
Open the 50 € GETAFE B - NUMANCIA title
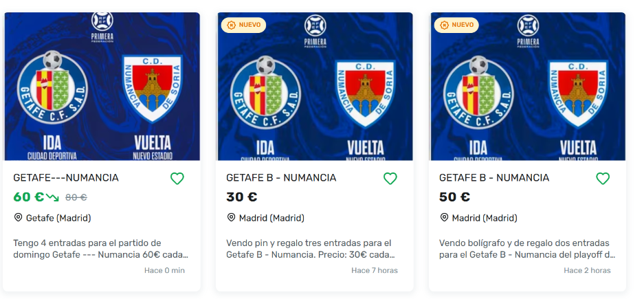(494, 178)
